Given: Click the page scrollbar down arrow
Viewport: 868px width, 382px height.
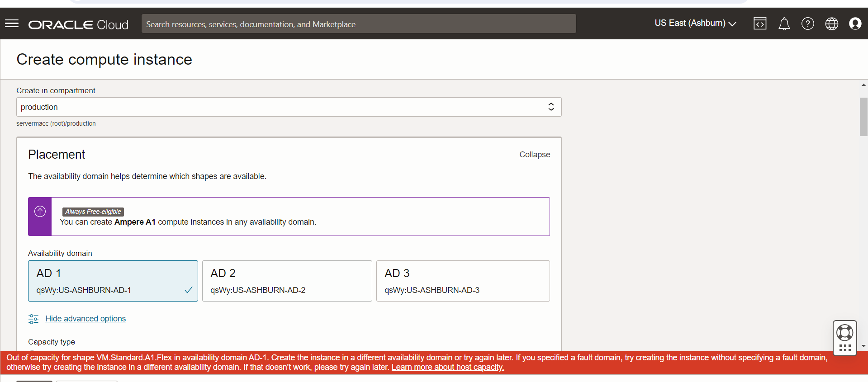Looking at the screenshot, I should [863, 346].
